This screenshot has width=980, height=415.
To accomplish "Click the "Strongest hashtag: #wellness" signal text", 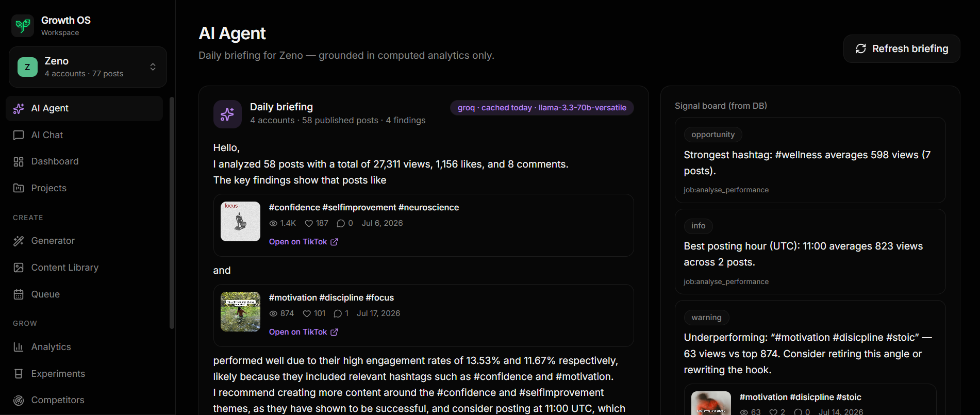I will 807,163.
